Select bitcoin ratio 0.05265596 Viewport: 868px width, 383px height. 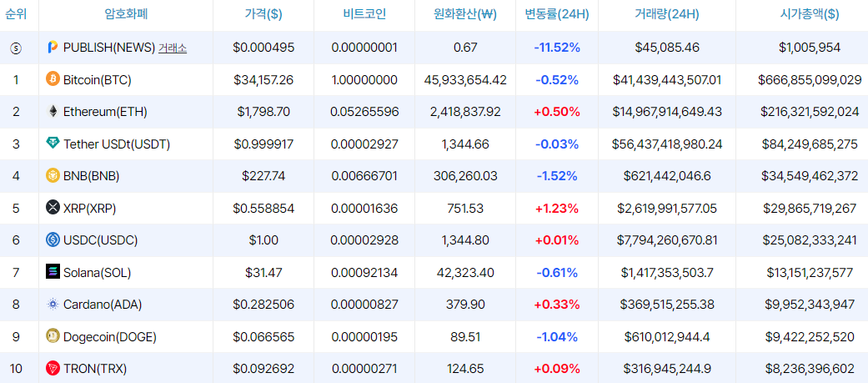[364, 112]
